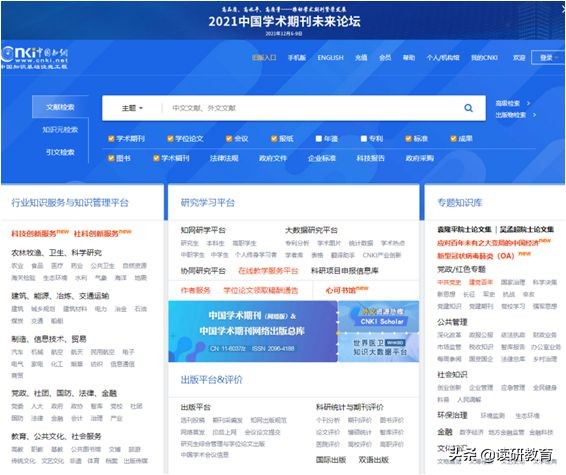Open the 社会知识 heading

[x=452, y=375]
